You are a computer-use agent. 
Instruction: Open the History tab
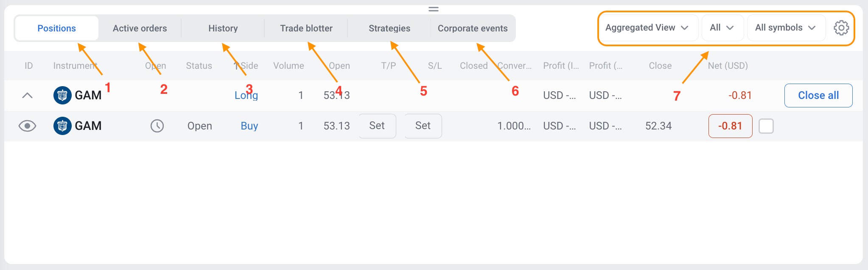pyautogui.click(x=223, y=28)
